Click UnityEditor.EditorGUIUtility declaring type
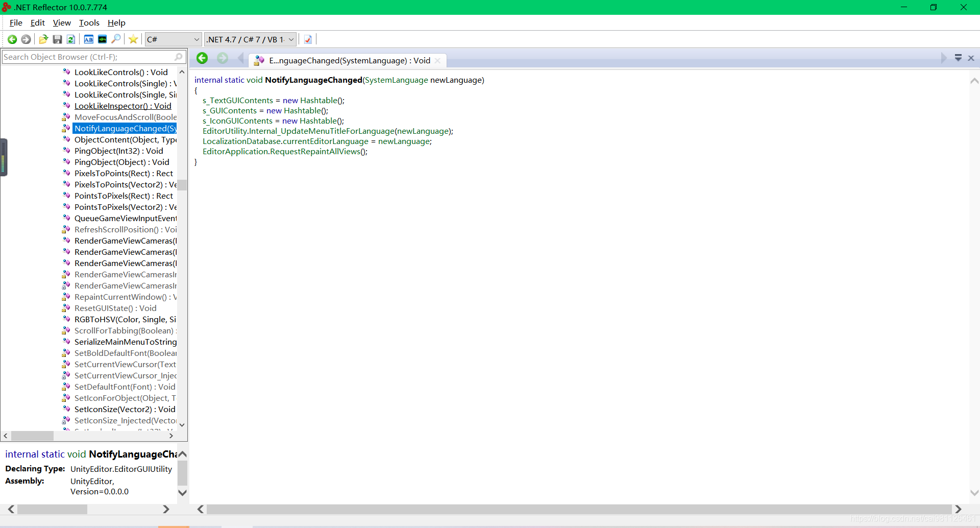Screen dimensions: 980x528 [x=121, y=469]
